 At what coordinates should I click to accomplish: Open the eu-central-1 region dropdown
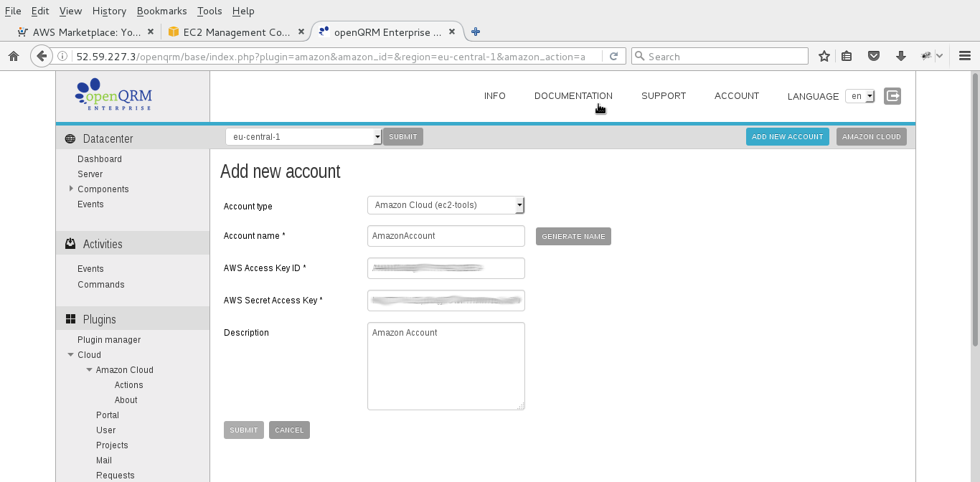[303, 136]
